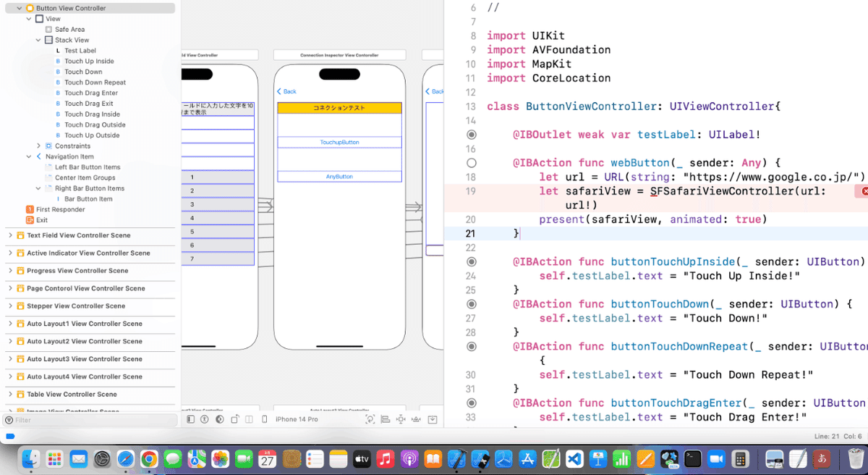Open Visual Studio Code from the Dock

[574, 458]
